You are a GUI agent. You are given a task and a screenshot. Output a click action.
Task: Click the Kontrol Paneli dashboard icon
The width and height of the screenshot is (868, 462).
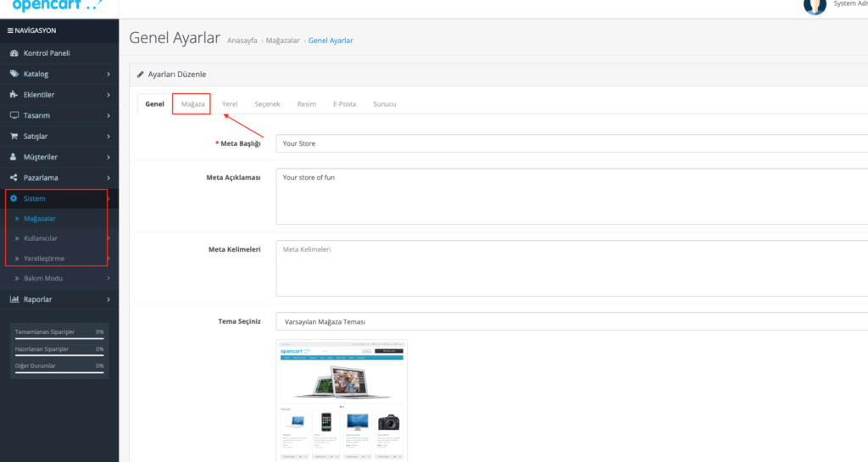[14, 53]
